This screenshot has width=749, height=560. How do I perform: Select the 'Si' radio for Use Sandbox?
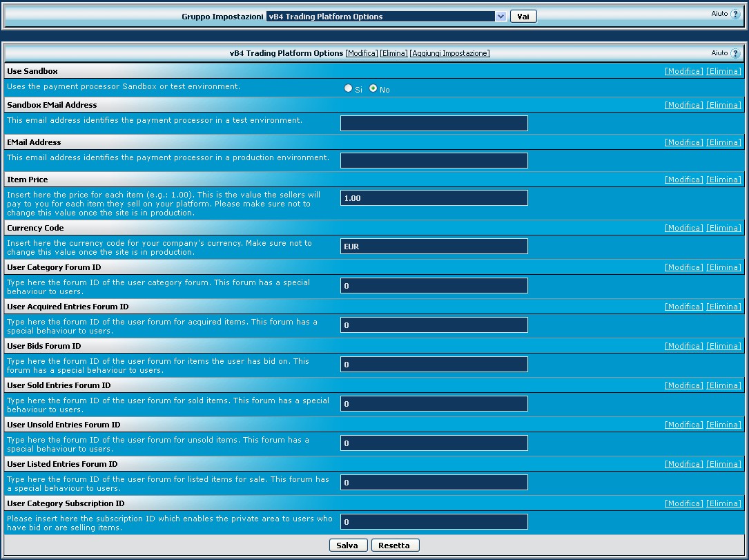[x=348, y=88]
